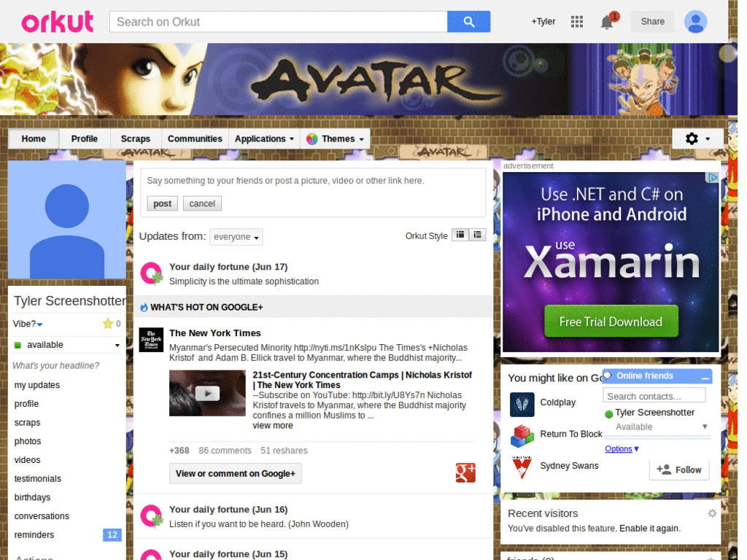Click the chat bubble icon in Online friends

point(608,376)
